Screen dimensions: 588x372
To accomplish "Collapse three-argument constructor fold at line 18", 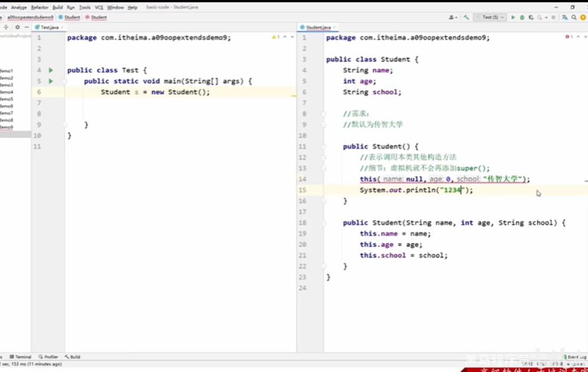I will point(324,223).
